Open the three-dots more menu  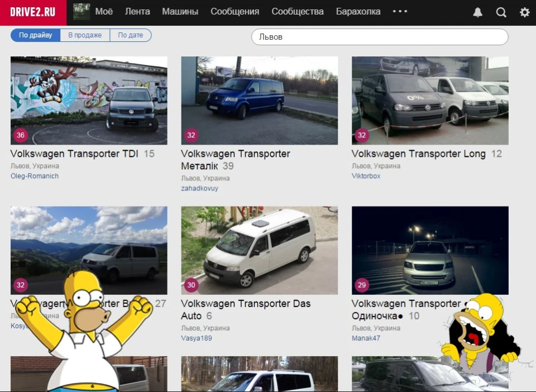400,11
